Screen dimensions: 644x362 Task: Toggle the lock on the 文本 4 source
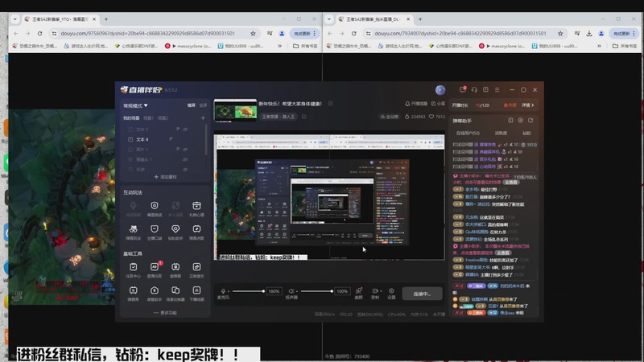coord(171,139)
